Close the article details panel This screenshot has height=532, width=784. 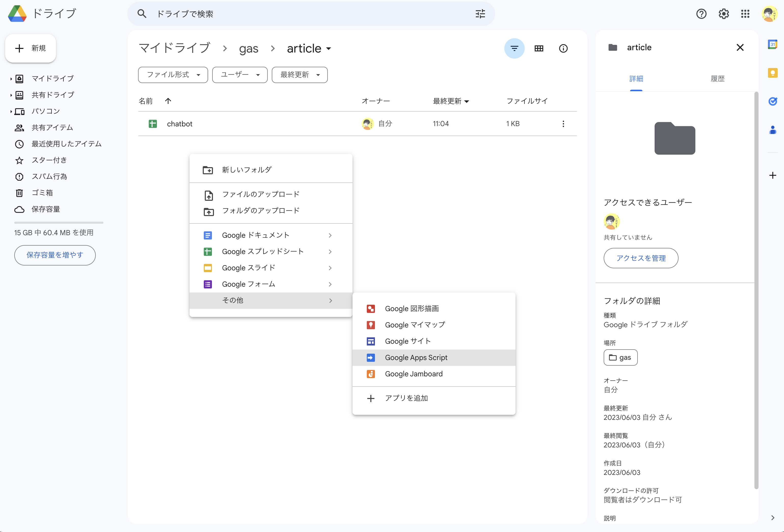pos(740,48)
